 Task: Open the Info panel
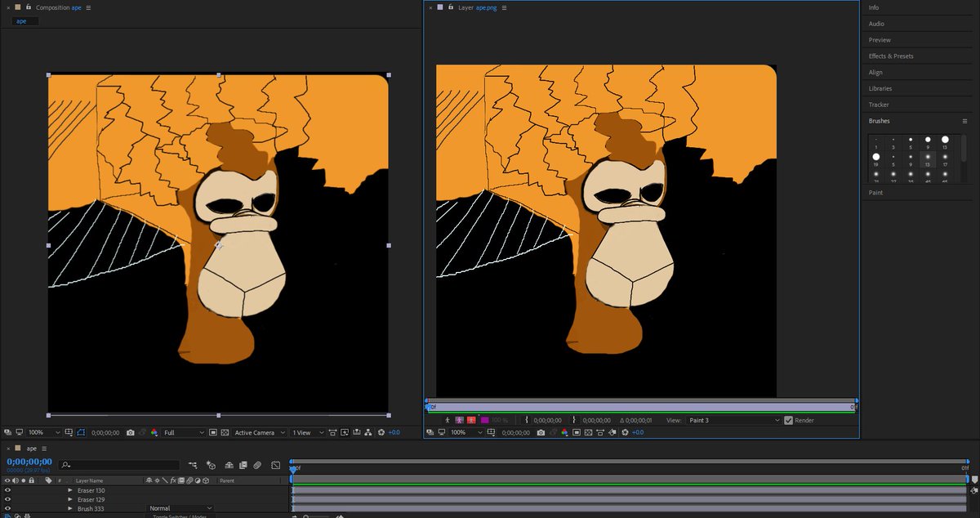(874, 7)
